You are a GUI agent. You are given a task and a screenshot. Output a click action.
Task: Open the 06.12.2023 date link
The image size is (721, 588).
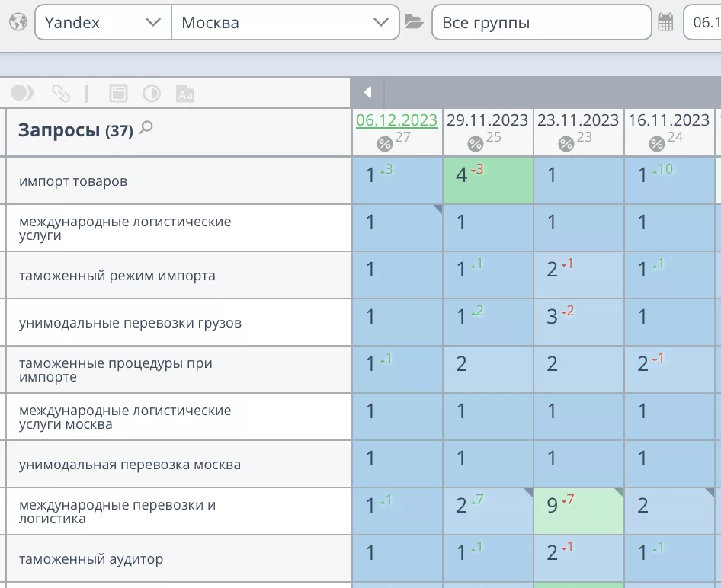[396, 120]
